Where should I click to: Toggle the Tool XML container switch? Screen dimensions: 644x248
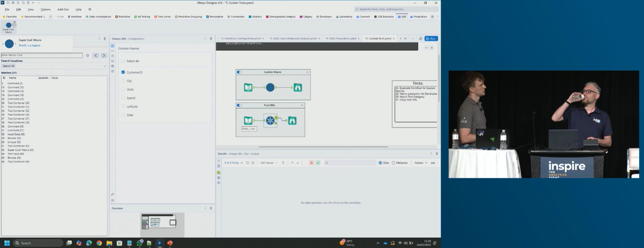[239, 105]
